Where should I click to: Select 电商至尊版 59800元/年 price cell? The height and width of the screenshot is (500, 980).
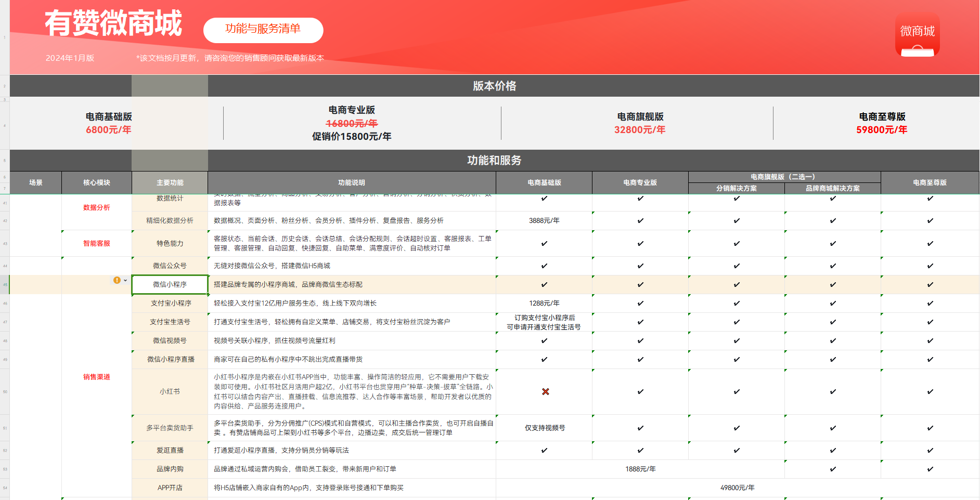[882, 123]
